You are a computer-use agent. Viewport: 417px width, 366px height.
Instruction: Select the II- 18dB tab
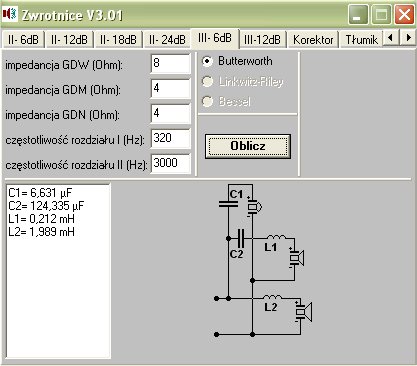(x=118, y=40)
